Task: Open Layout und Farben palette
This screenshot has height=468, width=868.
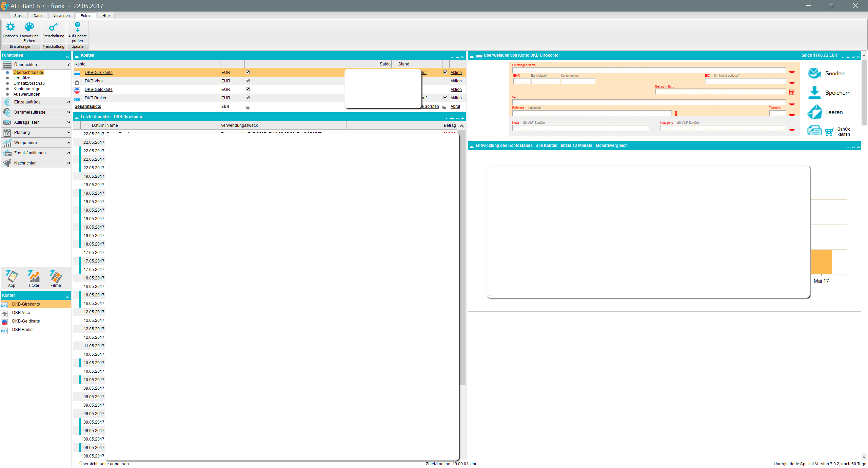Action: (x=29, y=27)
